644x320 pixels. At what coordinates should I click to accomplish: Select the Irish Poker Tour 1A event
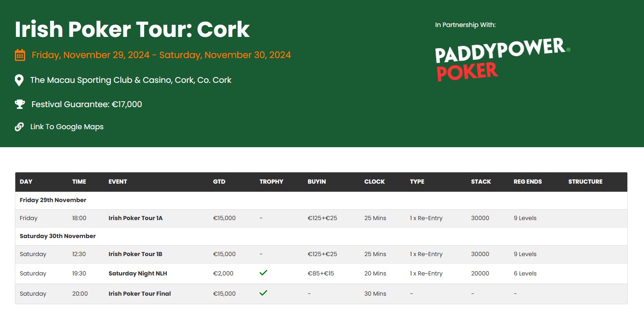click(x=135, y=218)
